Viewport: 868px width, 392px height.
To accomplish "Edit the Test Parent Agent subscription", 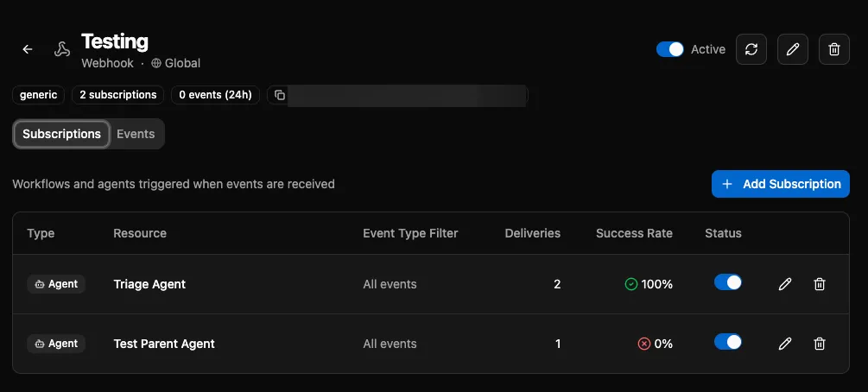I will point(785,344).
